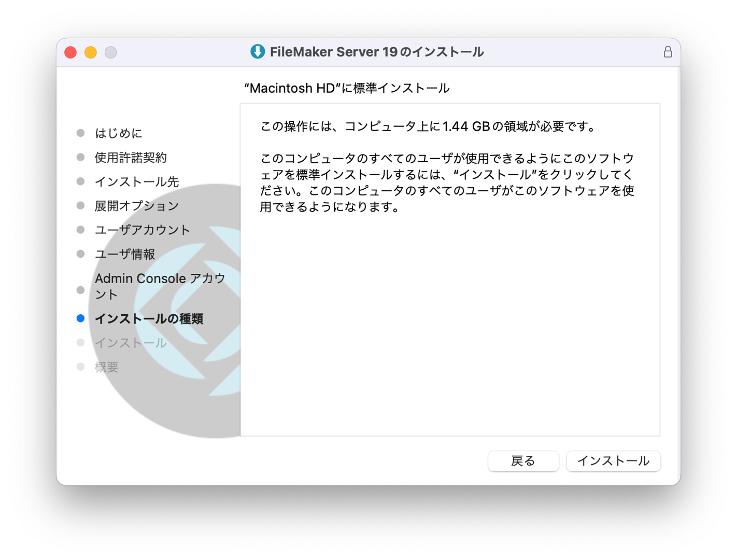Select the Admin Console アカウント step
Viewport: 737px width, 560px height.
pos(160,286)
